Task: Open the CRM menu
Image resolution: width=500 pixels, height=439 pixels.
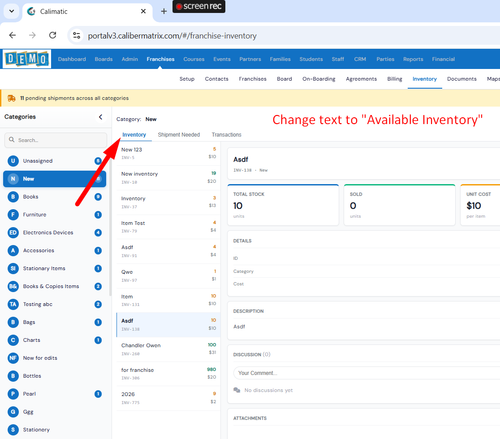Action: (x=360, y=59)
